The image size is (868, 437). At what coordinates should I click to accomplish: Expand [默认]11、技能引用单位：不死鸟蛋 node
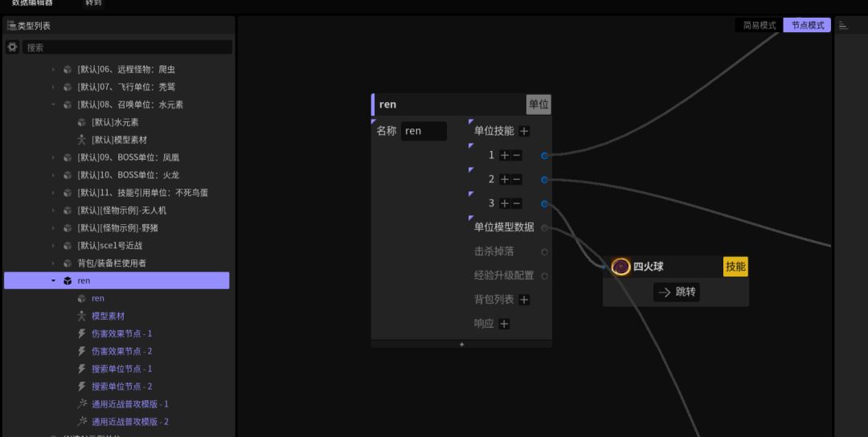pyautogui.click(x=53, y=193)
